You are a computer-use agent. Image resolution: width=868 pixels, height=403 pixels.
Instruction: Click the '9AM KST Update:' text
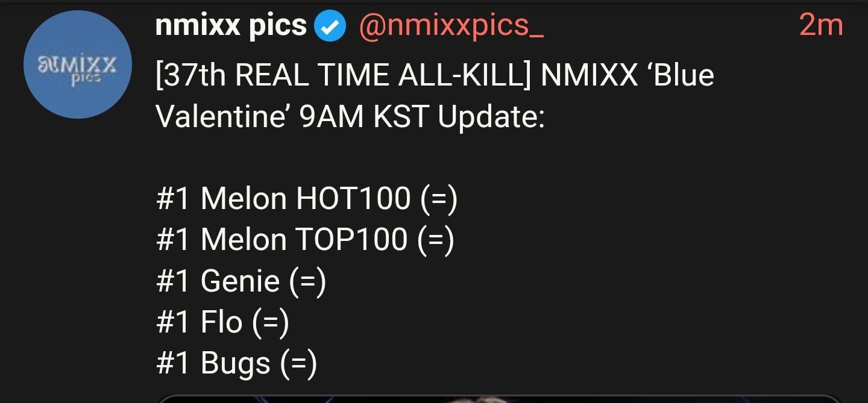[x=422, y=116]
